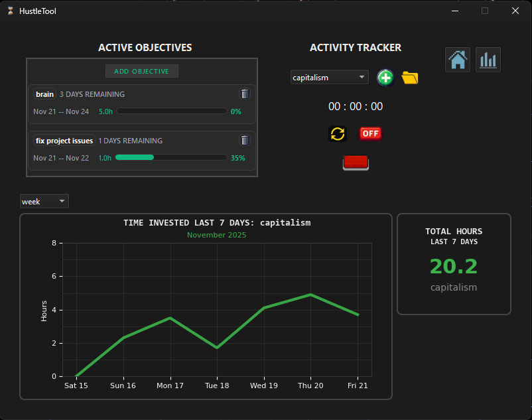Delete fix project issues objective trash icon
The image size is (532, 420).
[245, 140]
